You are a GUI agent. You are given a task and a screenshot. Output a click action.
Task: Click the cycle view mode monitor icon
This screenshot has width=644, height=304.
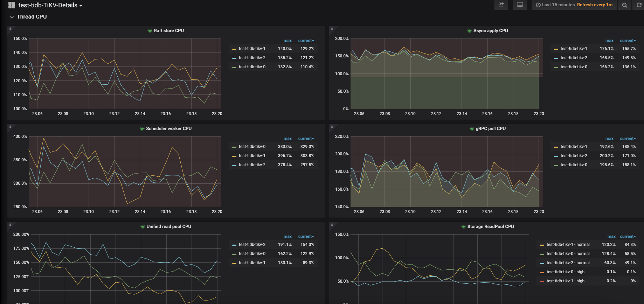click(x=520, y=5)
